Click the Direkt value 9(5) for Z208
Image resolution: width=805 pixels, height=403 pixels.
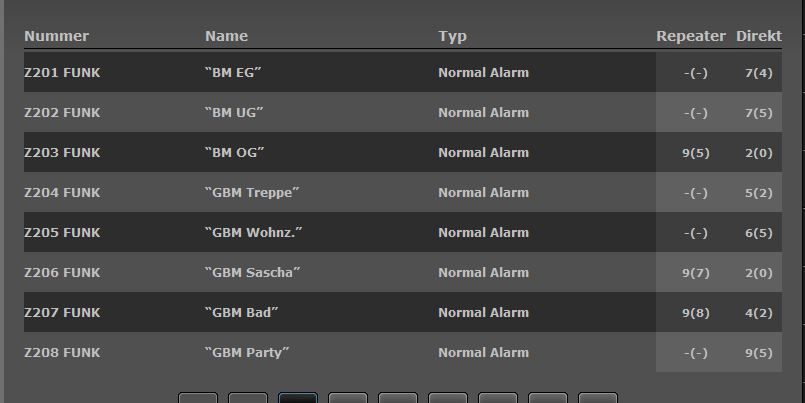pyautogui.click(x=759, y=353)
